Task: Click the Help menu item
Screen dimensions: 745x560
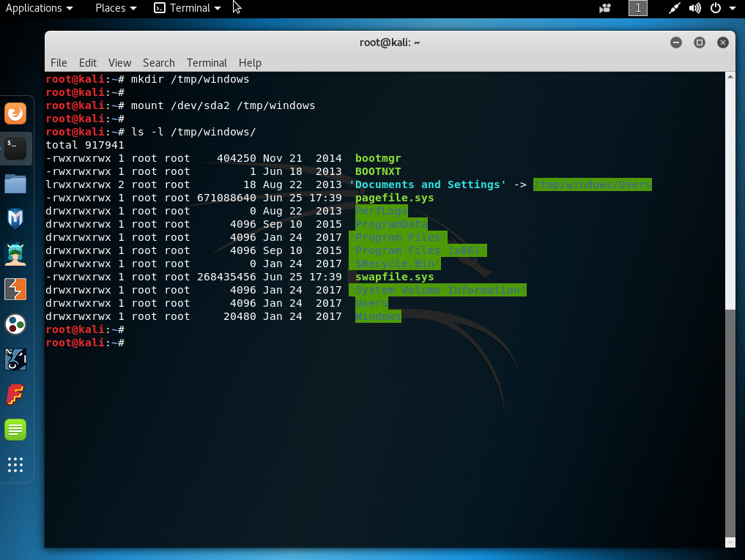Action: 250,63
